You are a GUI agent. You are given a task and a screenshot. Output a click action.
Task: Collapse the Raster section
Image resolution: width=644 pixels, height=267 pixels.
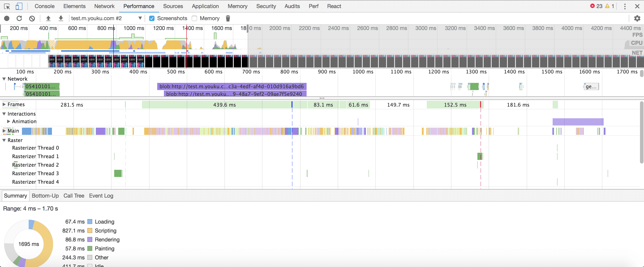tap(4, 140)
